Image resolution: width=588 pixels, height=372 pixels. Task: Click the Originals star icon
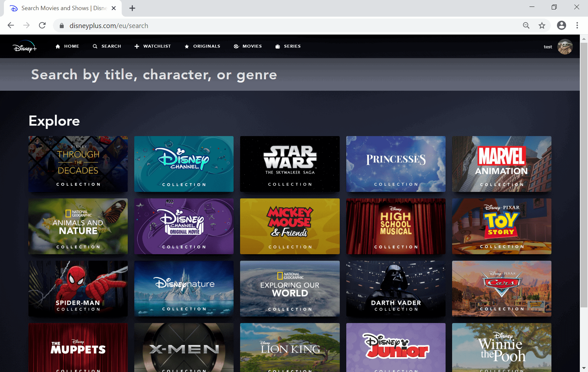187,46
